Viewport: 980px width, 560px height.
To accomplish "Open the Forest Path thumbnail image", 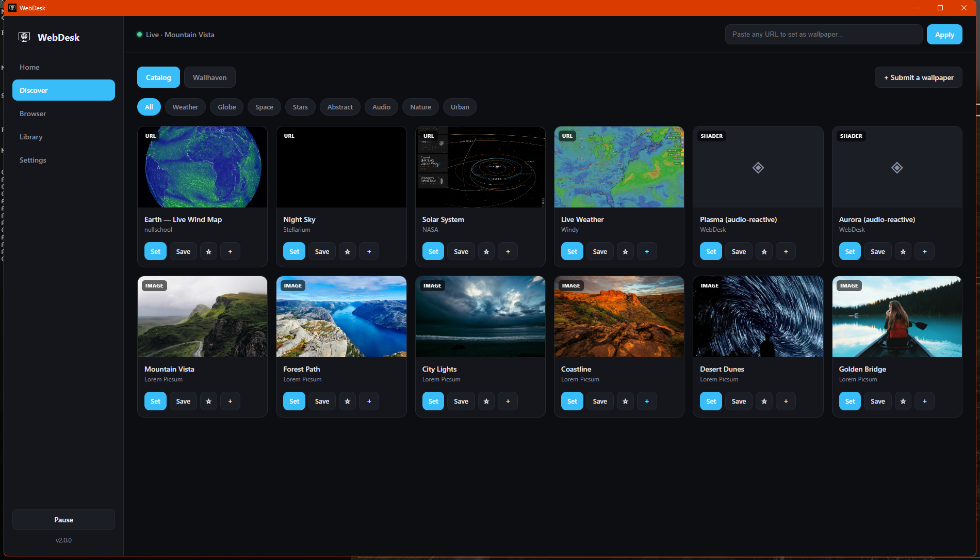I will click(x=341, y=316).
